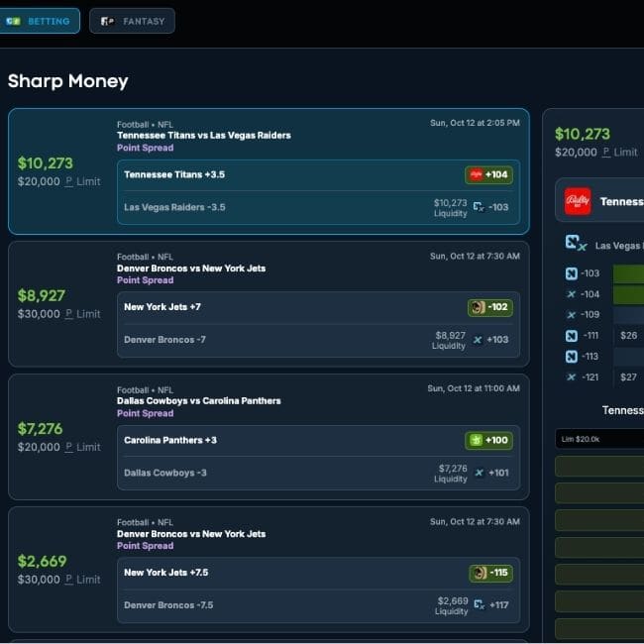The height and width of the screenshot is (644, 644).
Task: Click the $27 value in the -121 ladder row
Action: (628, 377)
